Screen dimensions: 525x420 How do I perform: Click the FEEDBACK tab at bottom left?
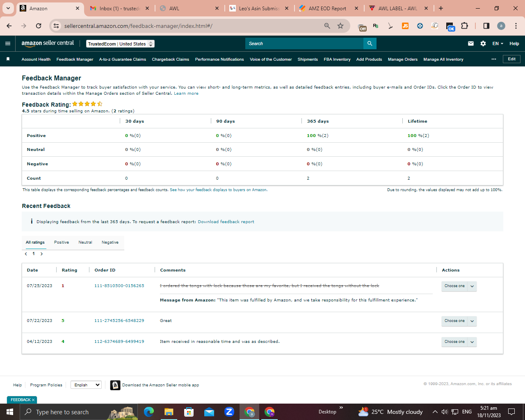(22, 400)
